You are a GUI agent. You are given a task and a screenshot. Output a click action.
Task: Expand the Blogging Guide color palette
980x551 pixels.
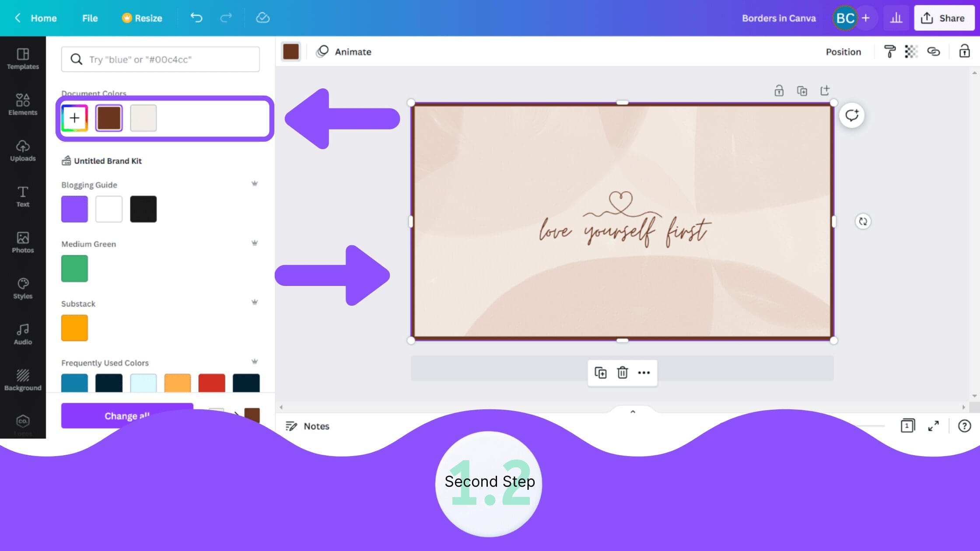tap(255, 184)
